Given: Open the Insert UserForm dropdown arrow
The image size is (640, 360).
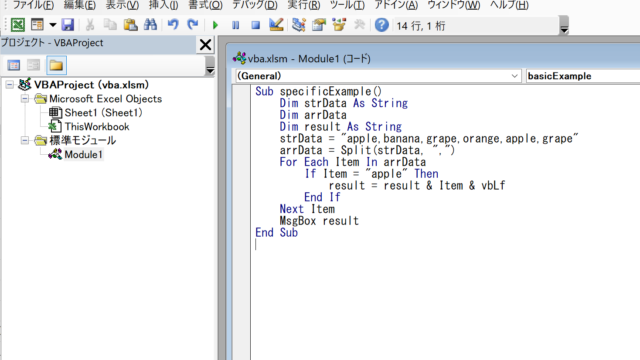Looking at the screenshot, I should [x=53, y=25].
